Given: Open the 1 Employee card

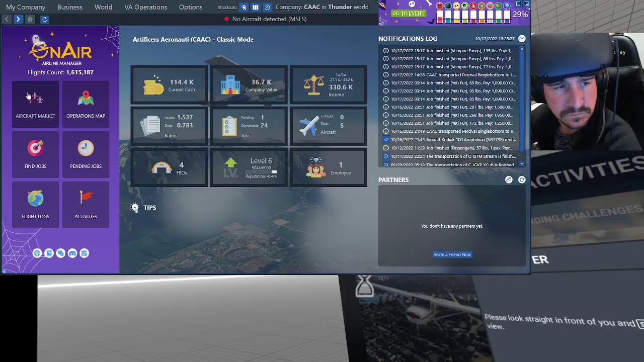Looking at the screenshot, I should pyautogui.click(x=329, y=167).
